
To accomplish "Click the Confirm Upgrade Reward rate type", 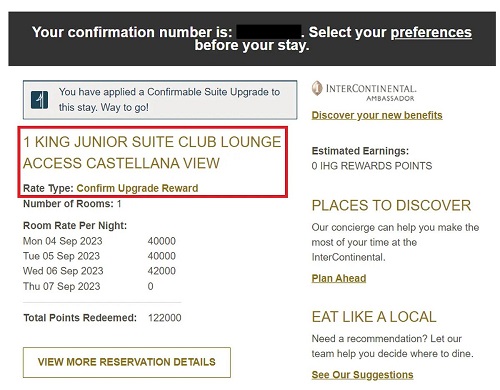I will [x=137, y=188].
